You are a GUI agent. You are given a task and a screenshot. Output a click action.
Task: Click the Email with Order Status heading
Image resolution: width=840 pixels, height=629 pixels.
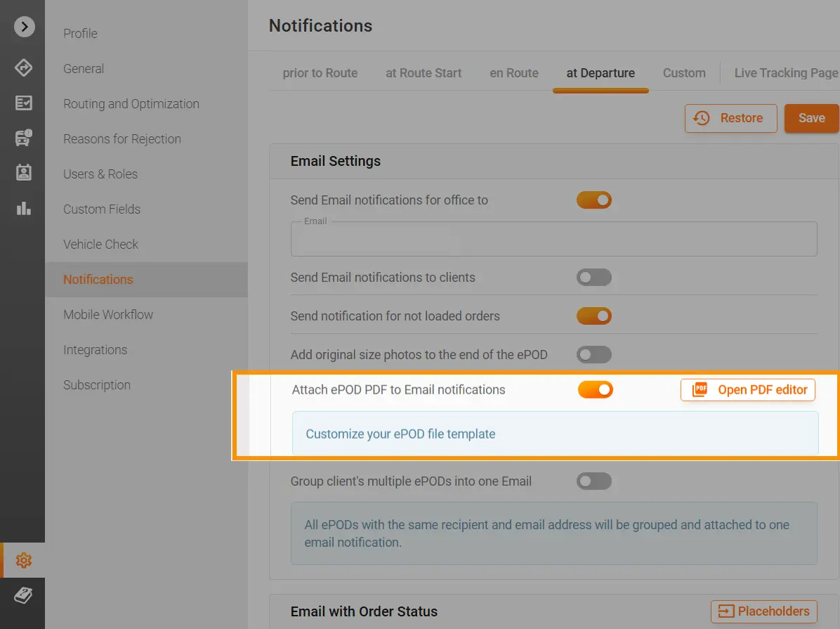pos(364,611)
